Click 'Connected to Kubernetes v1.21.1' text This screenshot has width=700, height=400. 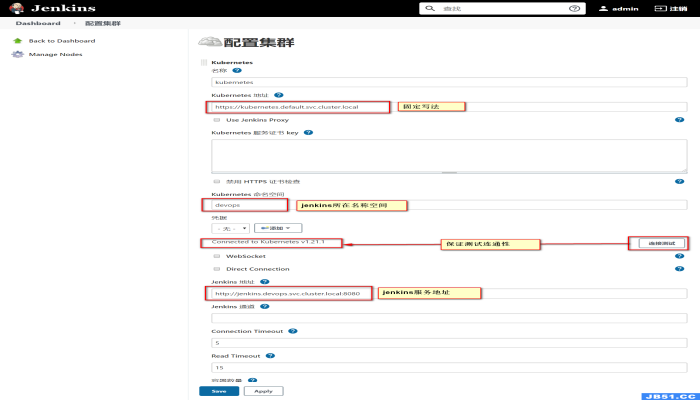tap(268, 242)
